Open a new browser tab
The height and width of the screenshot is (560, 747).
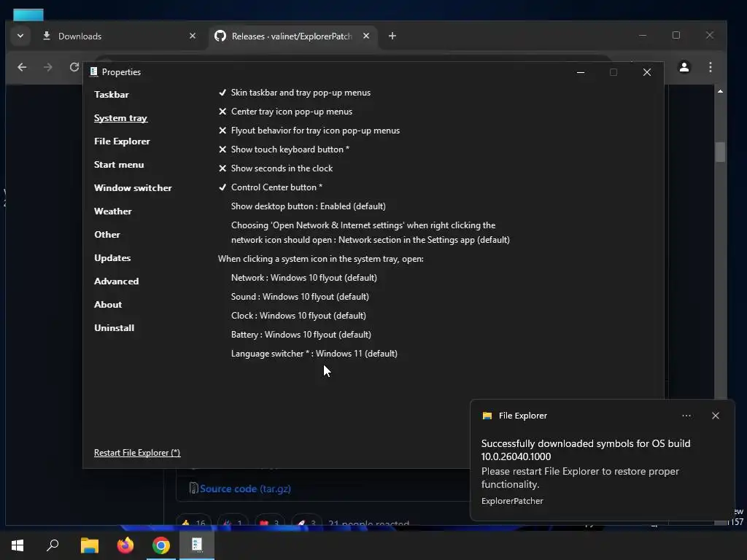392,36
